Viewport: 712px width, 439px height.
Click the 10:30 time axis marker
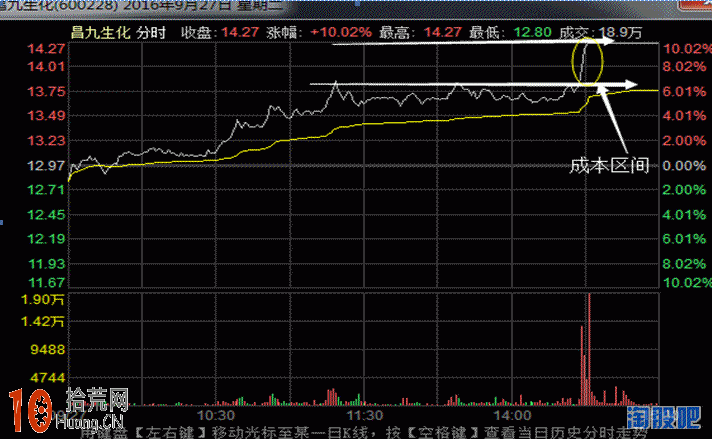216,414
